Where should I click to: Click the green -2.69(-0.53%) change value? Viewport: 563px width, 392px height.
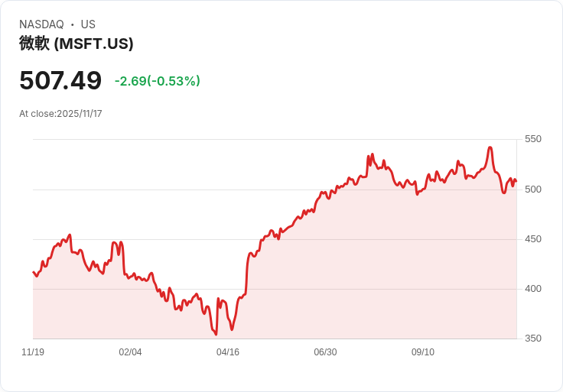pos(158,81)
